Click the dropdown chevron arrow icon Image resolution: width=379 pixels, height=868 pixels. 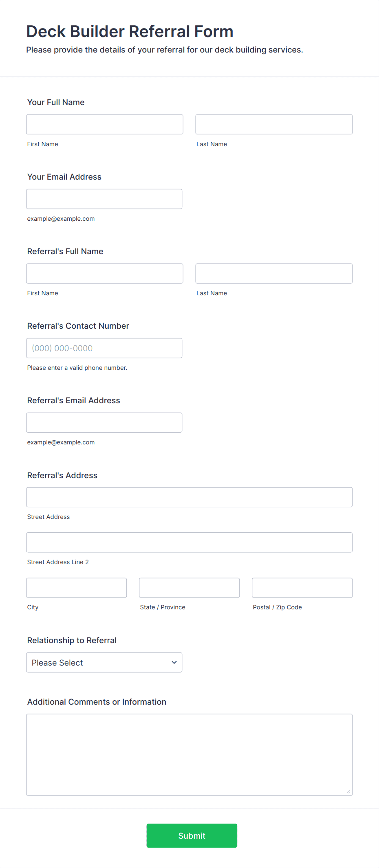(174, 662)
